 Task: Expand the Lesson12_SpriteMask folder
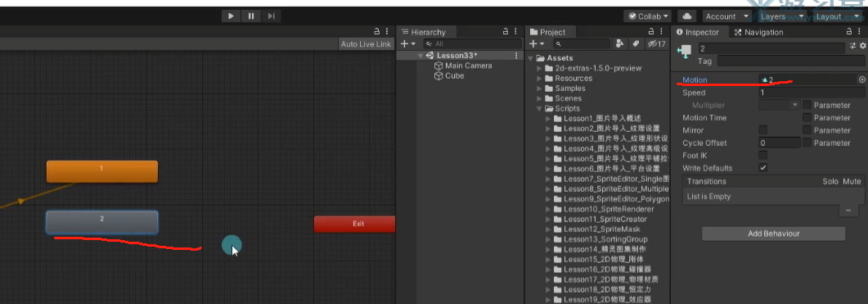549,229
